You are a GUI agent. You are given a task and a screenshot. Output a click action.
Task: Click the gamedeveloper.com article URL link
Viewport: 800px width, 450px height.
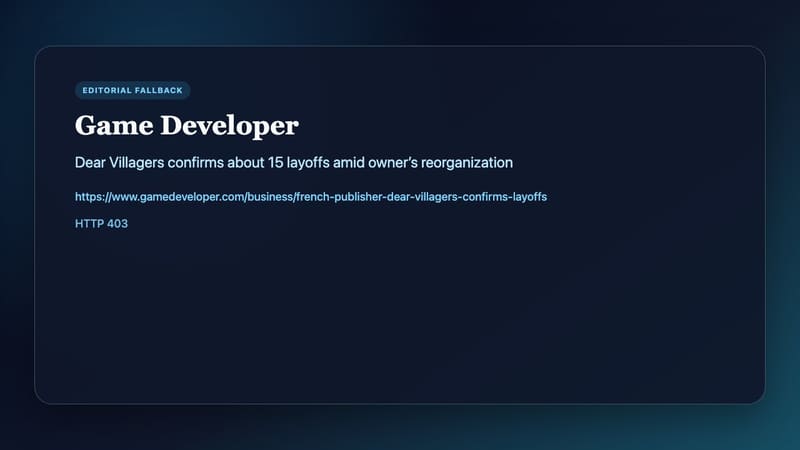click(311, 197)
